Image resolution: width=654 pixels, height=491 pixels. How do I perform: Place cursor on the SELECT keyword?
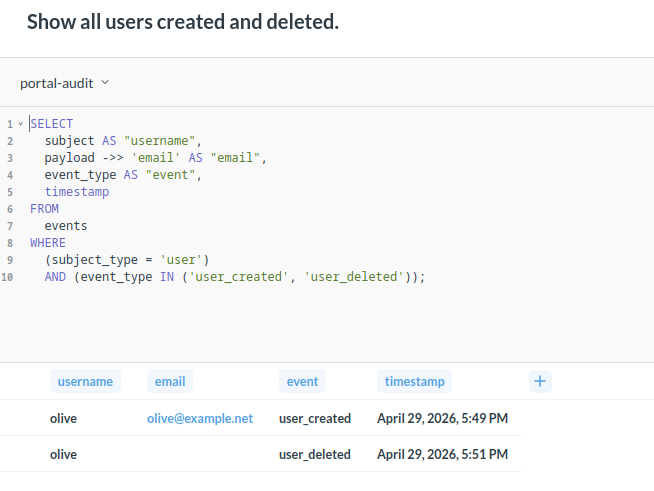[x=52, y=124]
